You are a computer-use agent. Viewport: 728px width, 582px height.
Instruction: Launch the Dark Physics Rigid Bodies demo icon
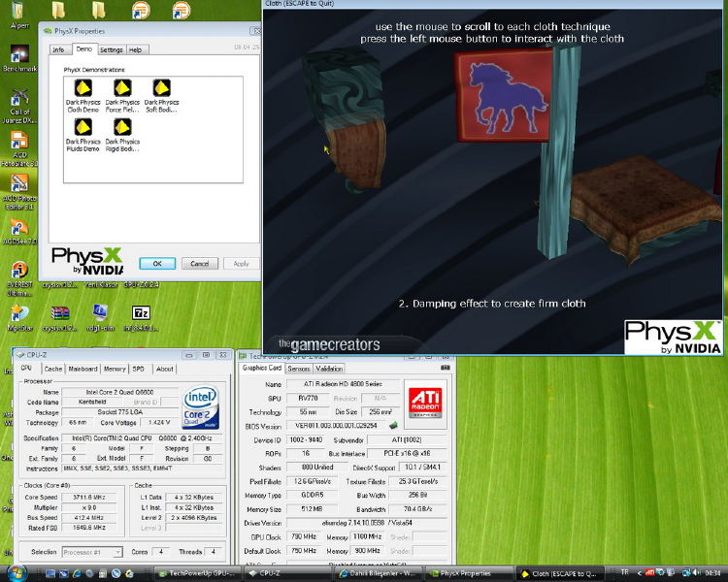(x=122, y=135)
